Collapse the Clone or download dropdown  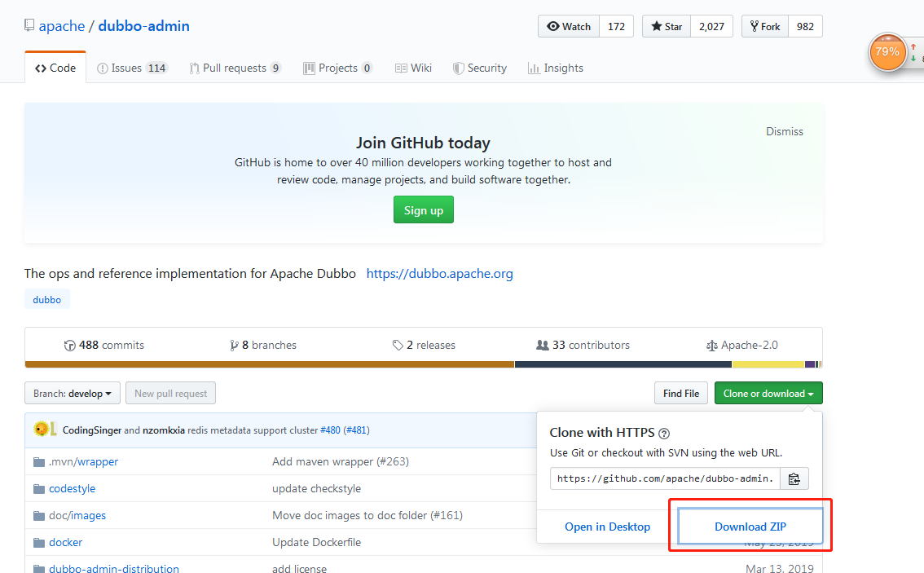click(768, 393)
